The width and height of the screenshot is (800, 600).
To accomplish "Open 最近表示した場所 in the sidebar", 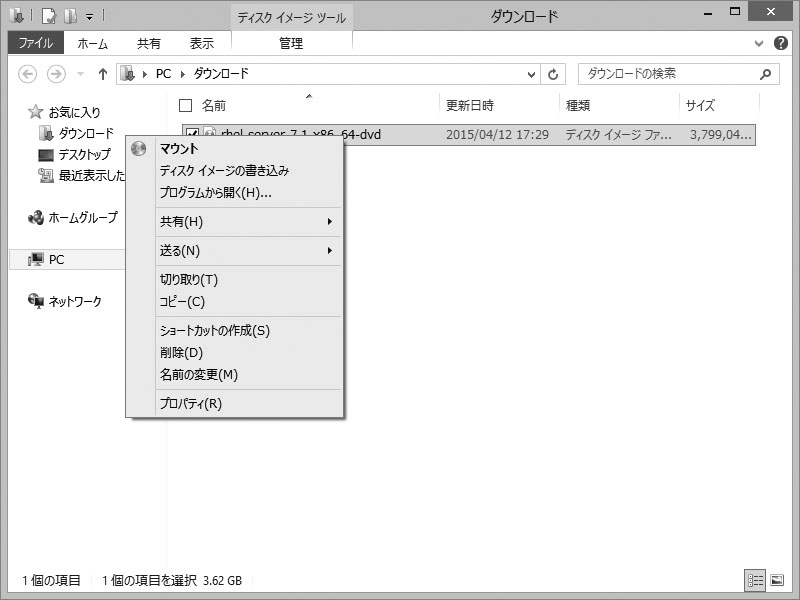I will coord(92,176).
